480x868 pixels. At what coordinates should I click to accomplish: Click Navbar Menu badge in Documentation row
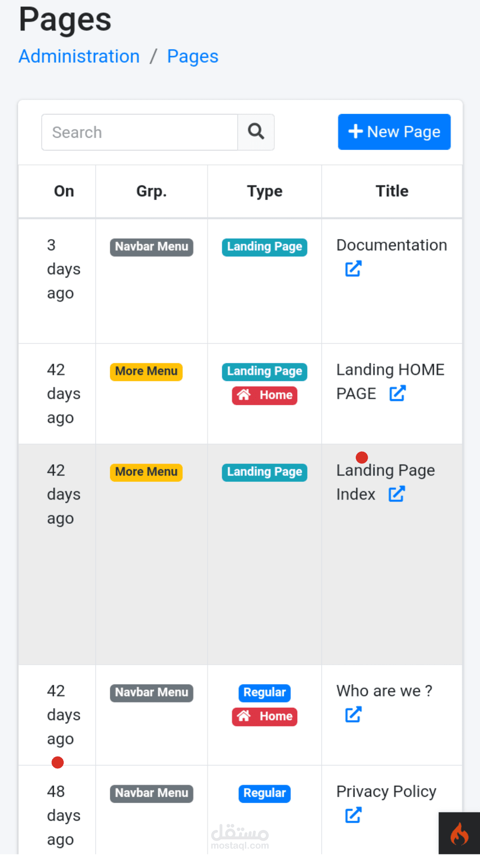pos(151,247)
